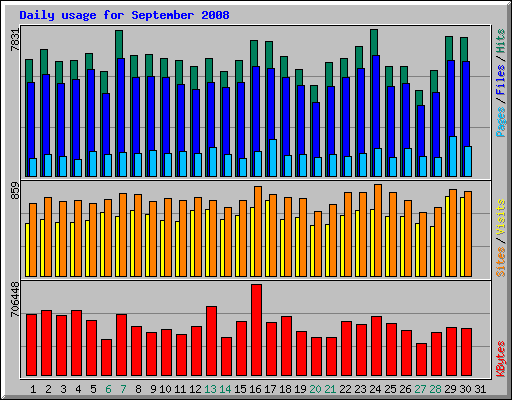
Task: Click the yellow "Visits" legend label
Action: coord(501,218)
